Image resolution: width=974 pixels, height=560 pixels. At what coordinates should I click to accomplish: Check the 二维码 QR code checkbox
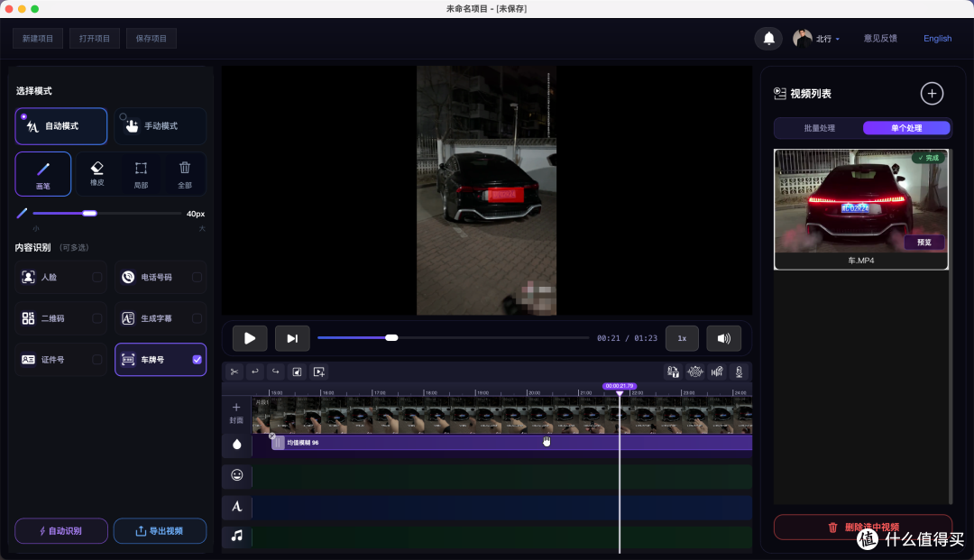coord(96,318)
